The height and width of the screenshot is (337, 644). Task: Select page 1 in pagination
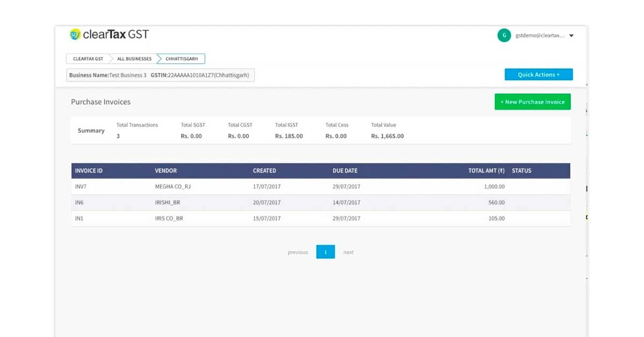pyautogui.click(x=325, y=252)
